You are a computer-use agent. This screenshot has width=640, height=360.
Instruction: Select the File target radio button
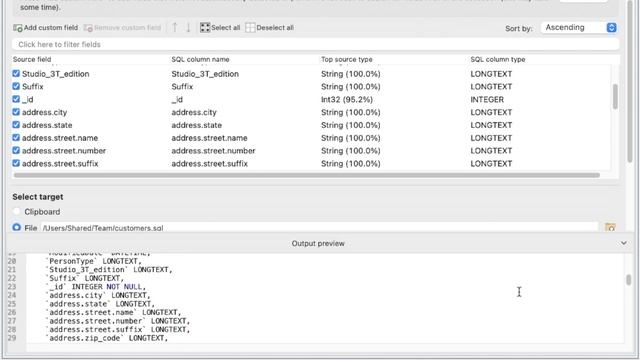[x=16, y=227]
